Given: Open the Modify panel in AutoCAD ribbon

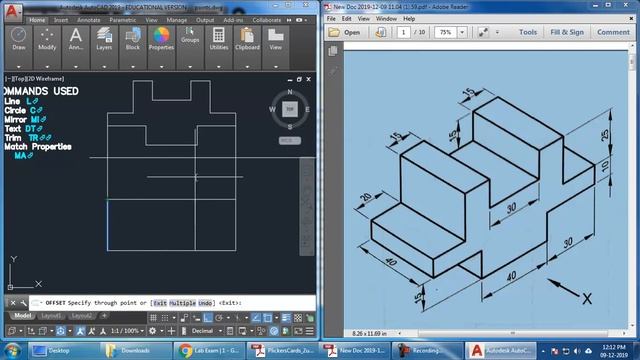Looking at the screenshot, I should tap(47, 41).
